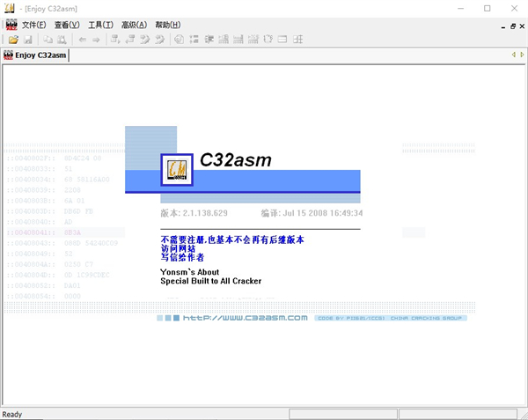Click the document icon left of the 文件 menu
Image resolution: width=528 pixels, height=420 pixels.
coord(11,25)
